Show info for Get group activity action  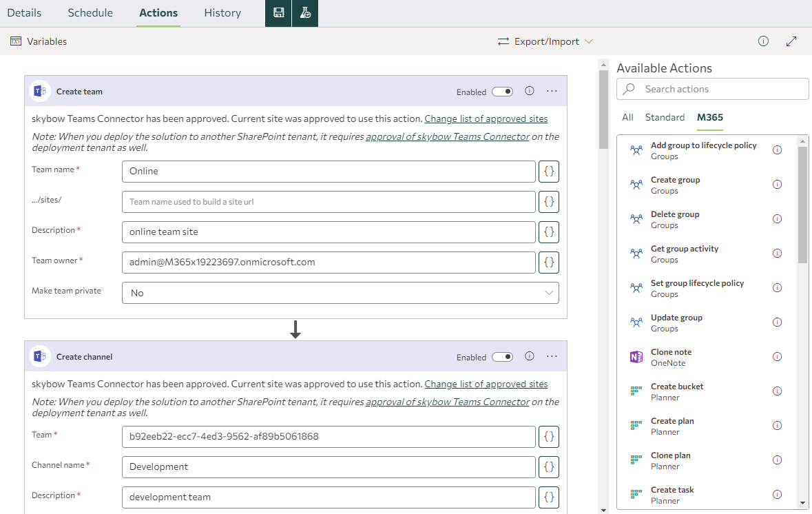(778, 254)
